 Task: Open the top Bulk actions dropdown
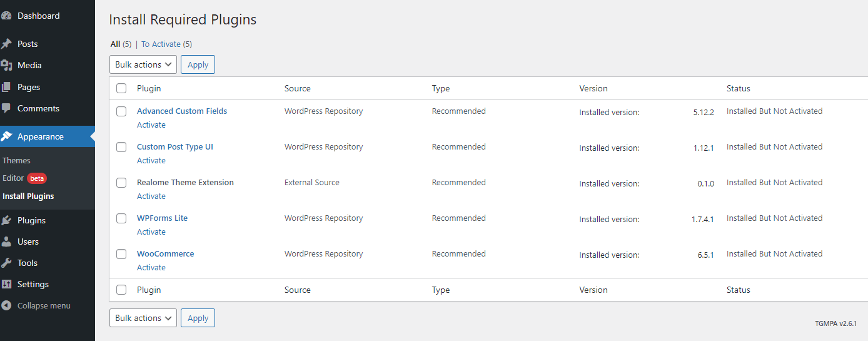pos(143,64)
